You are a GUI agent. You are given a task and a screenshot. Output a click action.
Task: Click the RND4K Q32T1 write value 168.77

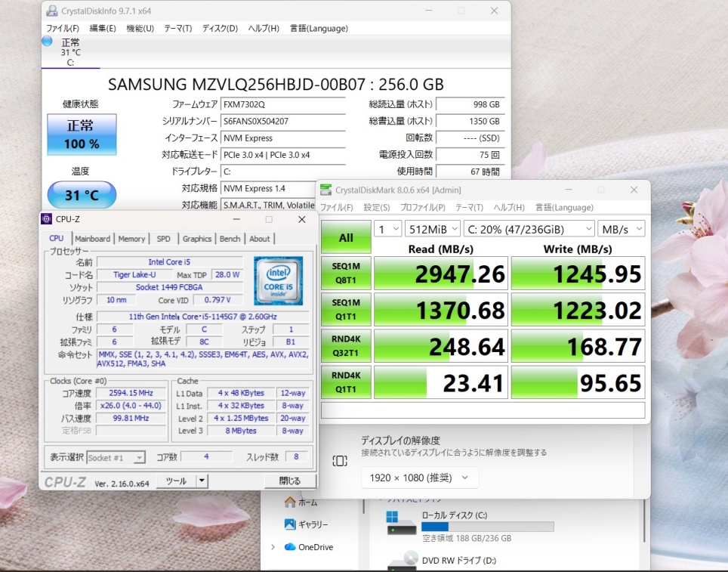coord(578,346)
